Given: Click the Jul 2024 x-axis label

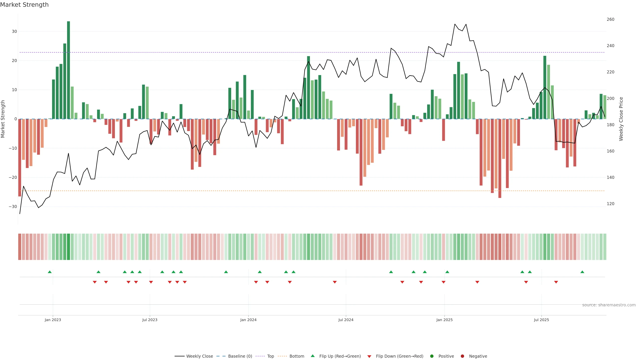Looking at the screenshot, I should [x=346, y=320].
